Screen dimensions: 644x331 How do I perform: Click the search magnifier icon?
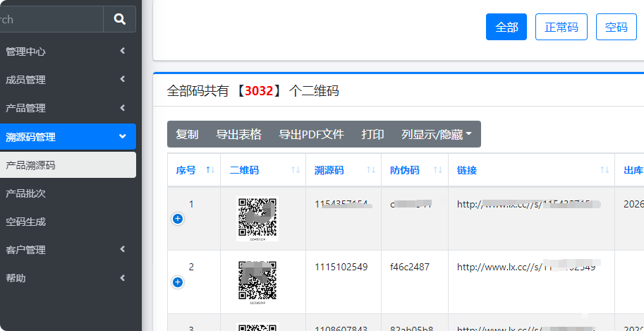[119, 19]
